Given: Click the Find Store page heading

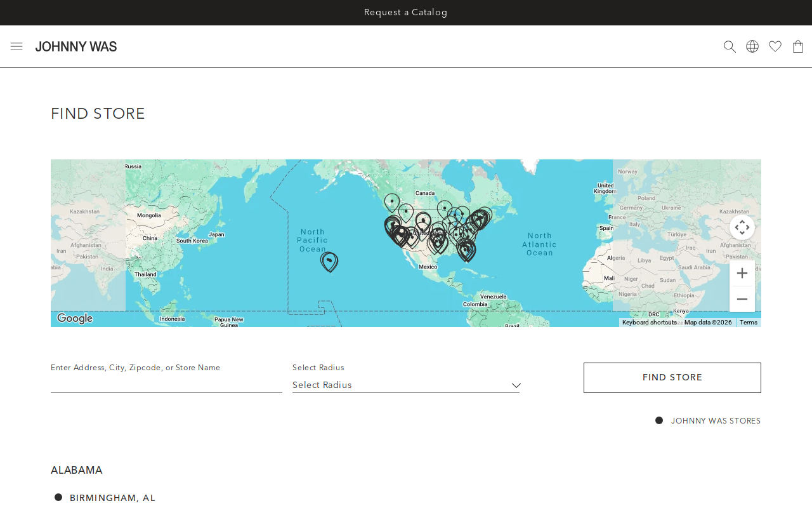Looking at the screenshot, I should coord(98,114).
